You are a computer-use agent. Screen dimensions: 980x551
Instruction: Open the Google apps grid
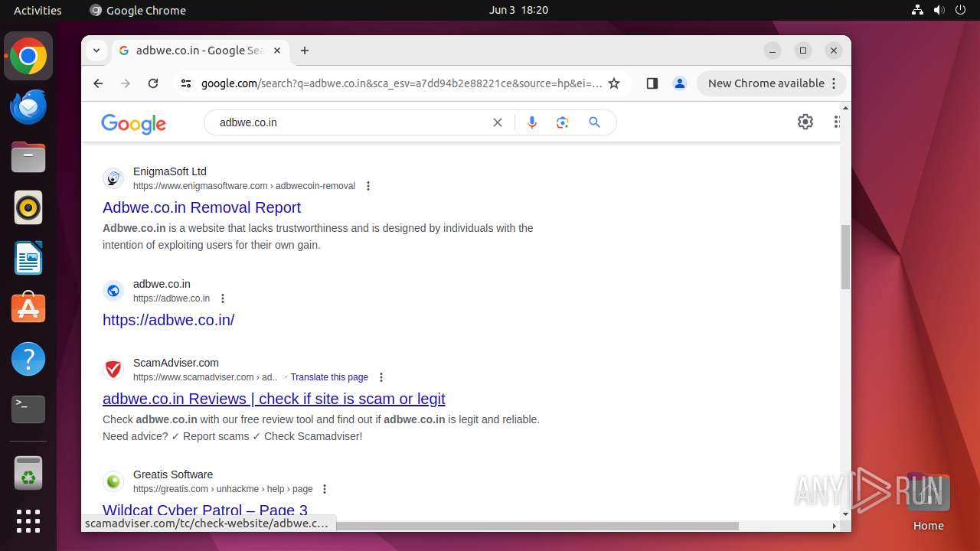(837, 122)
